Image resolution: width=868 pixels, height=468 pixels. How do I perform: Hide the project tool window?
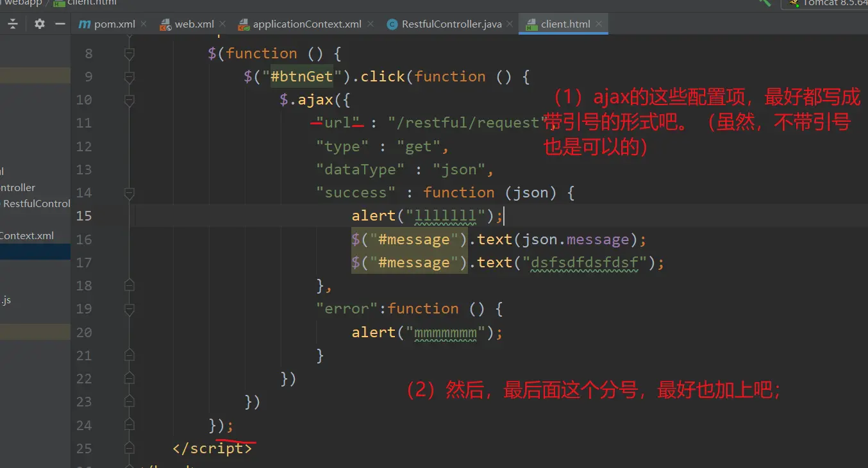60,24
